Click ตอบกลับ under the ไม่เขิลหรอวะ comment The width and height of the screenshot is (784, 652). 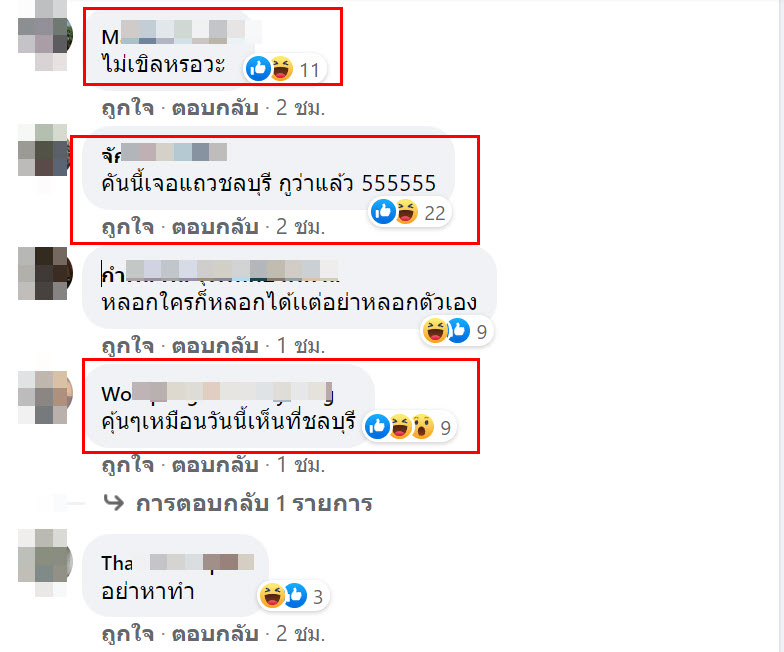coord(215,108)
